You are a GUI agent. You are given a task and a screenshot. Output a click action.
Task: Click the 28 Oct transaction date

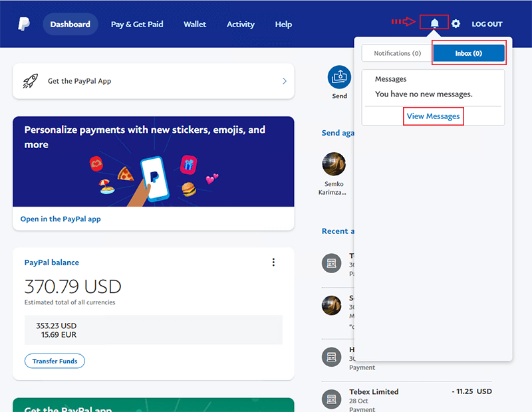pyautogui.click(x=358, y=401)
